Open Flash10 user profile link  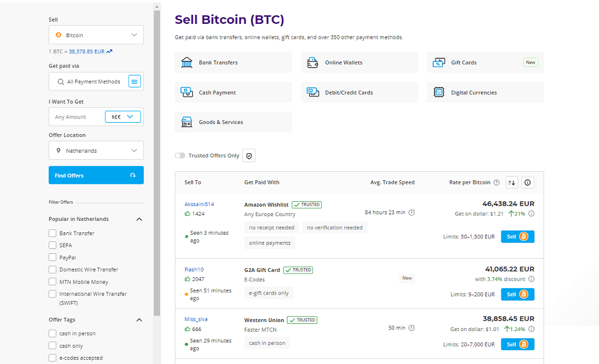coord(194,269)
